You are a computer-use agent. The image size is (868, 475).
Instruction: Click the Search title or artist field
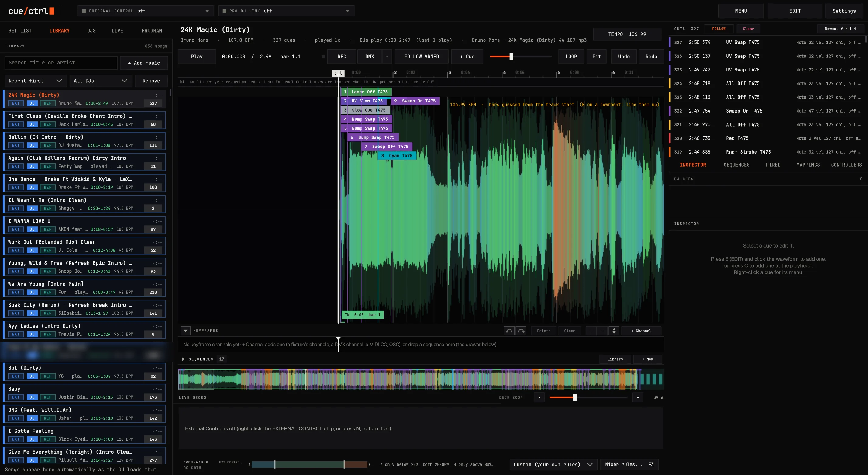pos(61,63)
